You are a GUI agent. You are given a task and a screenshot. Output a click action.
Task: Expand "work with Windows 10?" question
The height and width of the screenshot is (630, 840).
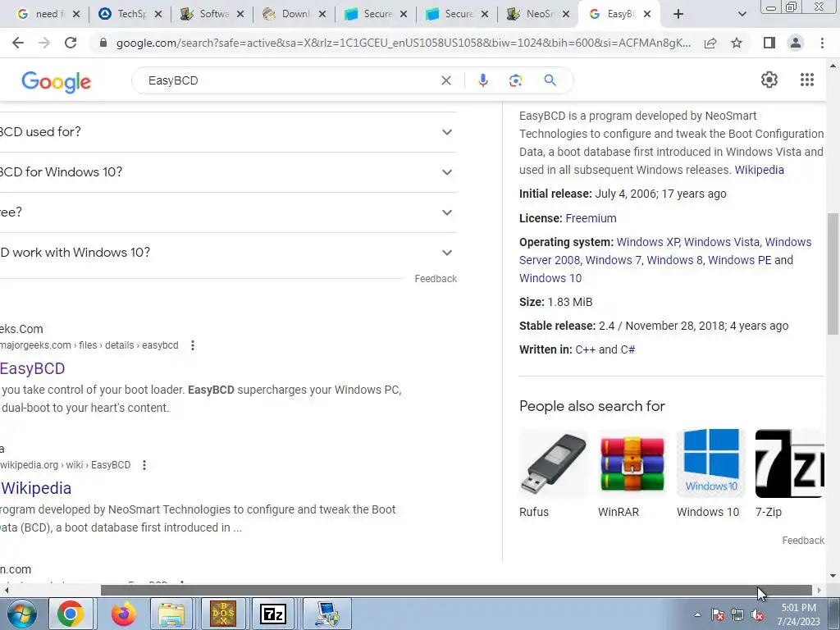228,253
